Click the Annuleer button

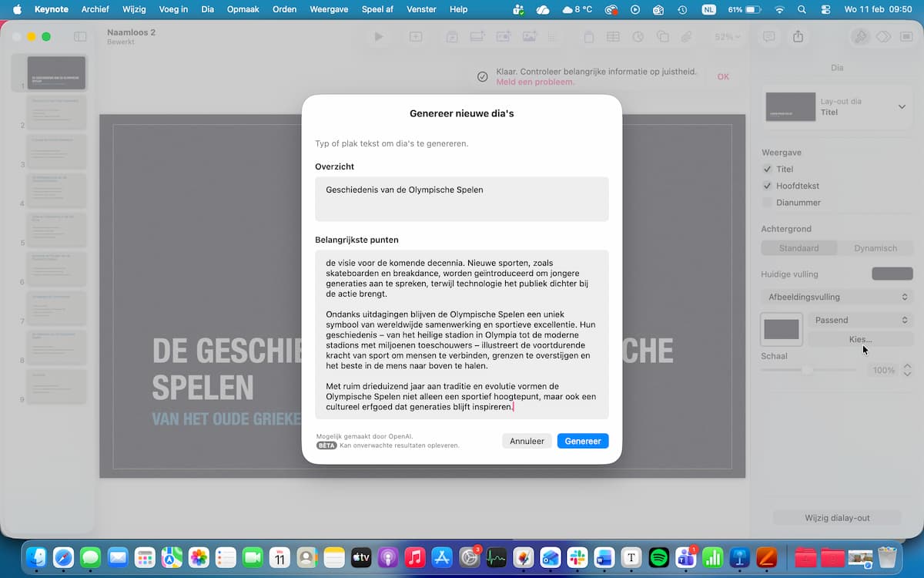click(527, 441)
